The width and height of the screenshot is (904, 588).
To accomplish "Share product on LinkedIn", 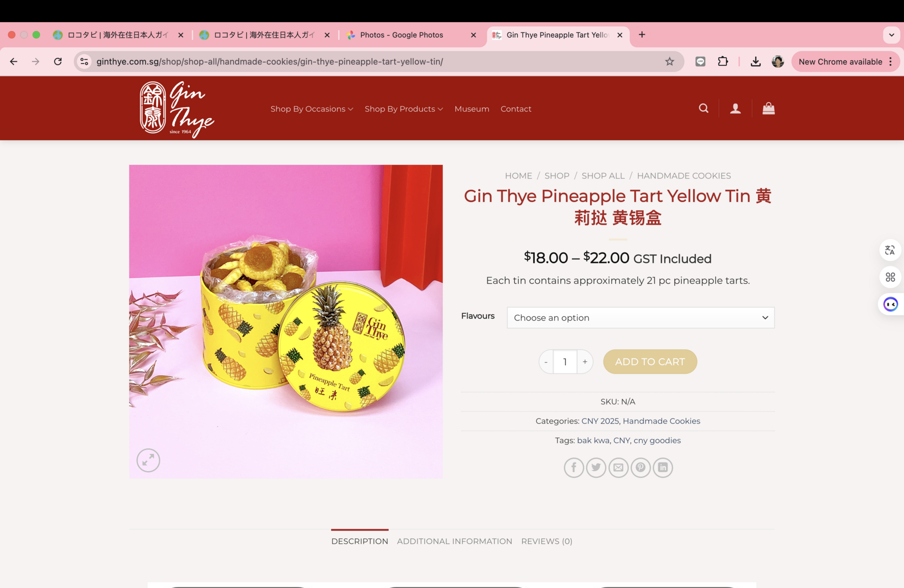I will click(x=662, y=467).
